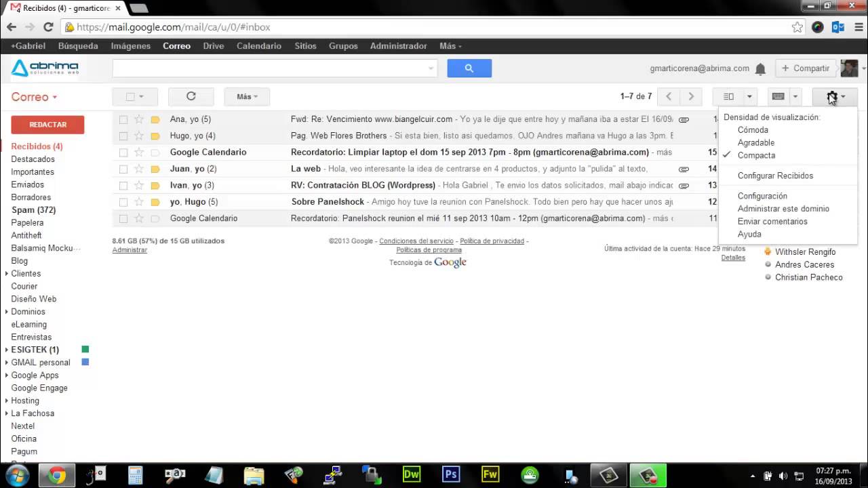Open the settings gear menu
Image resolution: width=868 pixels, height=488 pixels.
[x=835, y=97]
